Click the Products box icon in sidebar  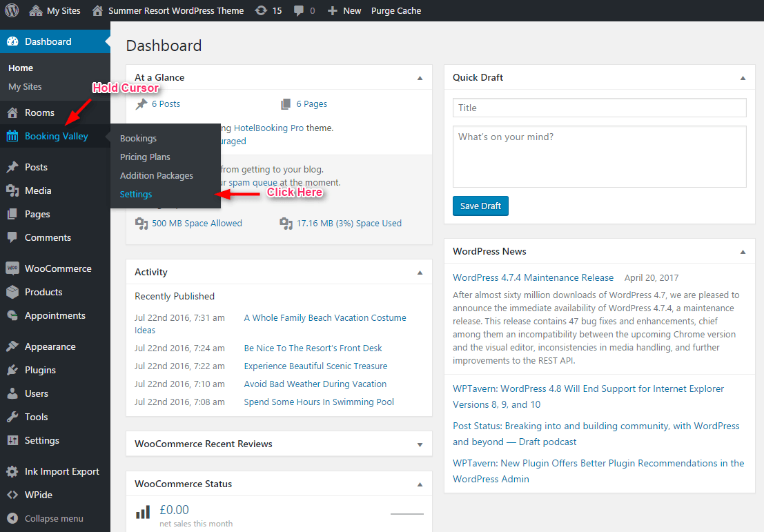[x=12, y=292]
